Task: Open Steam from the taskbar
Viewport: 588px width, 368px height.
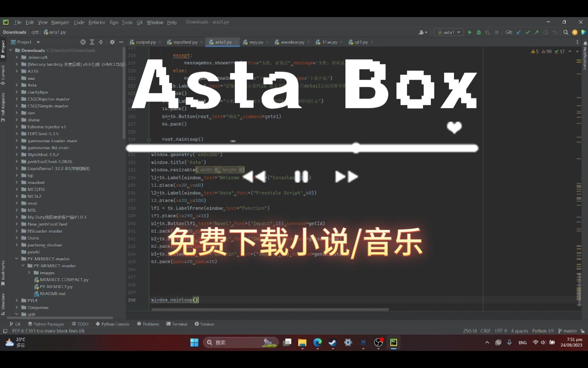Action: coord(333,342)
